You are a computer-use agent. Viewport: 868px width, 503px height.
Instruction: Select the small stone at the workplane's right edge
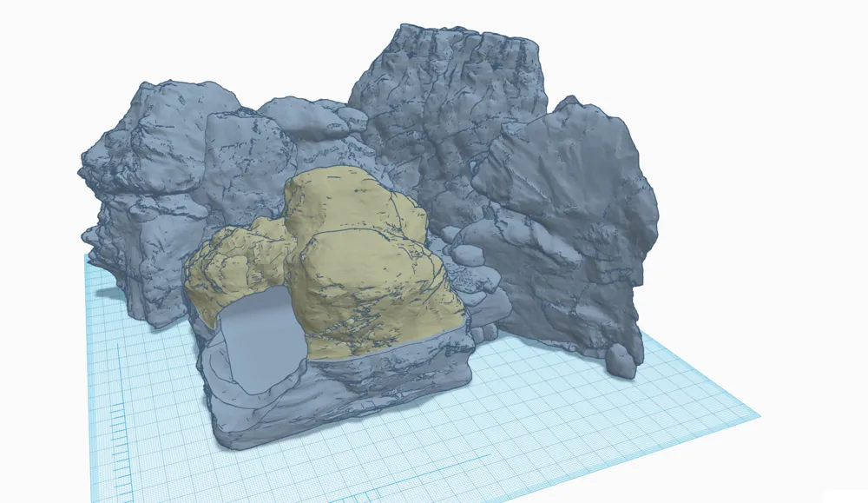point(623,365)
